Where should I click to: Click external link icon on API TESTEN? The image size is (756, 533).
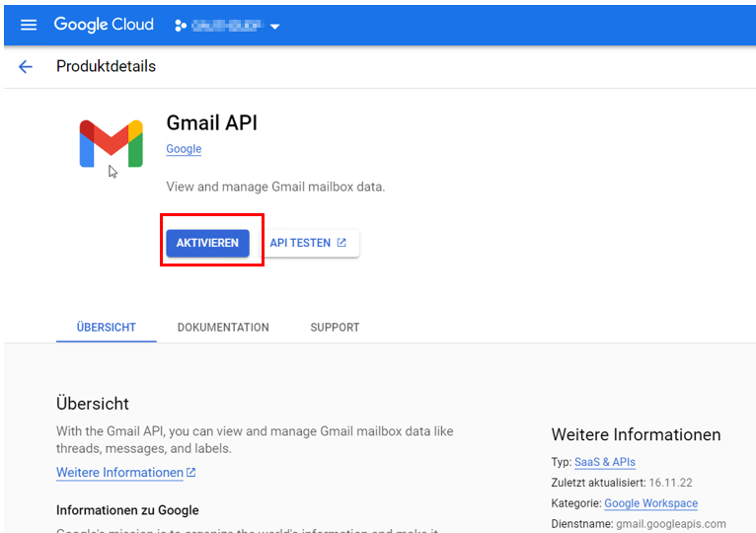[341, 242]
